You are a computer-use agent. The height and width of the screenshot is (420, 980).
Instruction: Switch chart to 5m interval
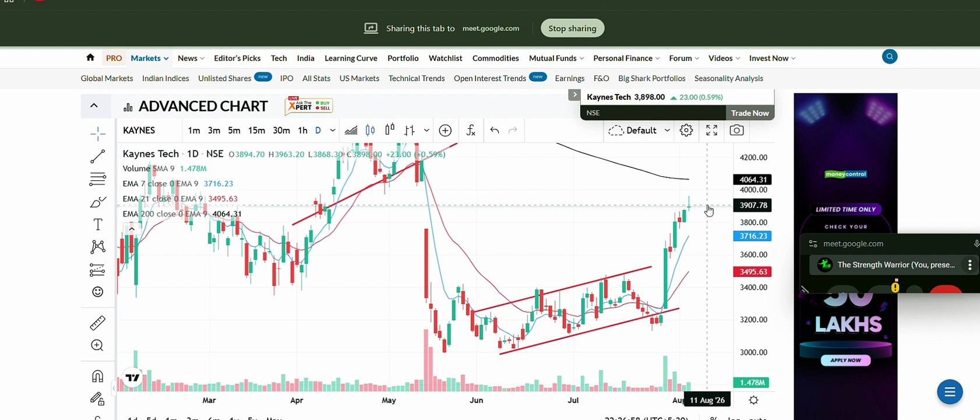coord(234,130)
